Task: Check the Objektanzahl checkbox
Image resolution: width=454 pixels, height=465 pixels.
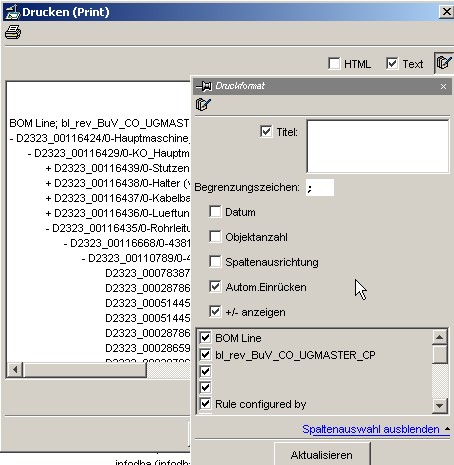Action: (x=215, y=237)
